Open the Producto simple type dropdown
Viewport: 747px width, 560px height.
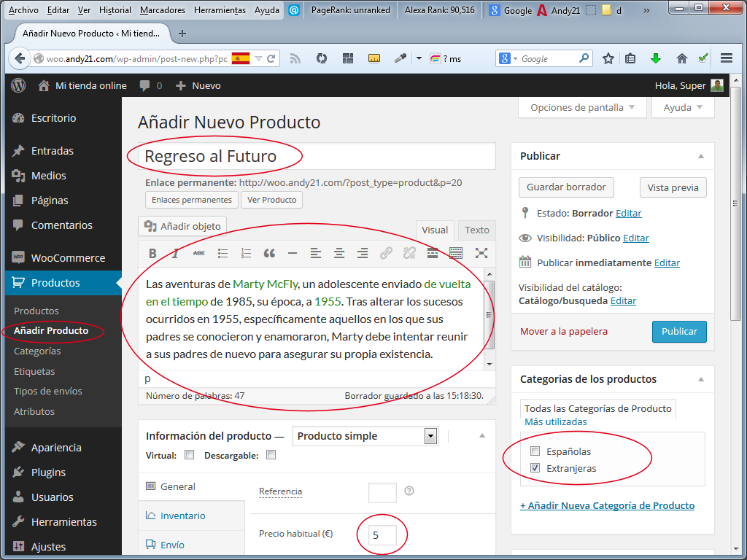(x=365, y=436)
